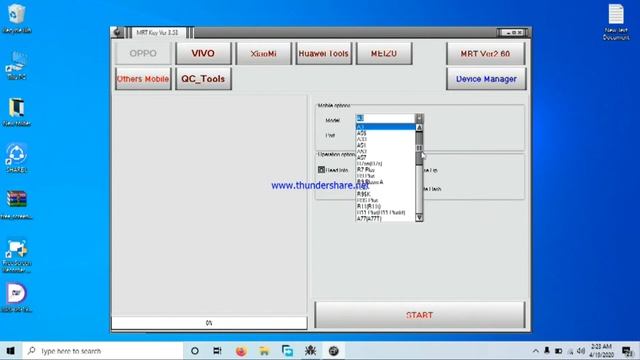The width and height of the screenshot is (640, 360).
Task: Open This PC desktop icon
Action: click(x=16, y=65)
